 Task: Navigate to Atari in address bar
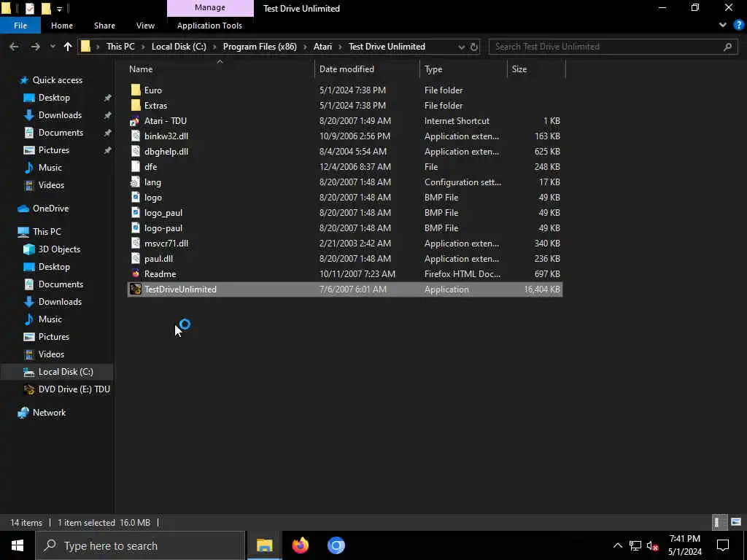click(x=322, y=47)
